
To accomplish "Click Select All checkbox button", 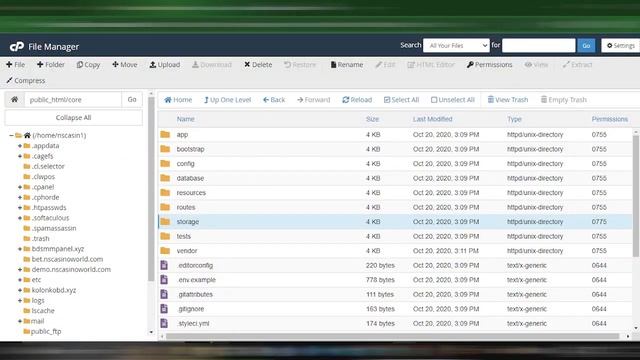I will (401, 100).
